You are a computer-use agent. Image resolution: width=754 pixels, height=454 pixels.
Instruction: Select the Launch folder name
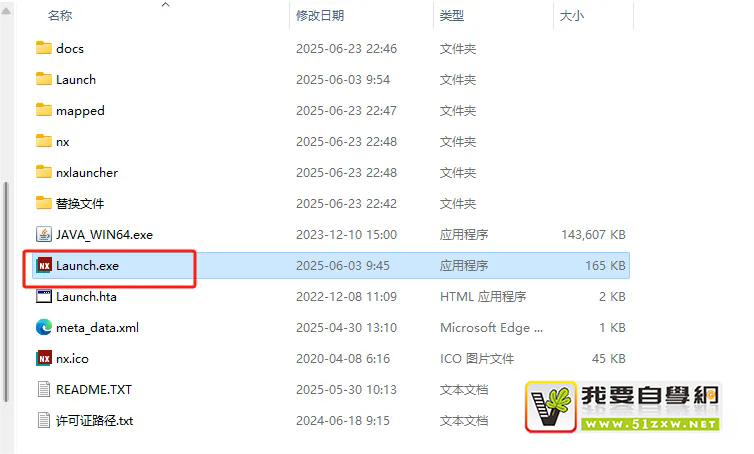click(76, 79)
